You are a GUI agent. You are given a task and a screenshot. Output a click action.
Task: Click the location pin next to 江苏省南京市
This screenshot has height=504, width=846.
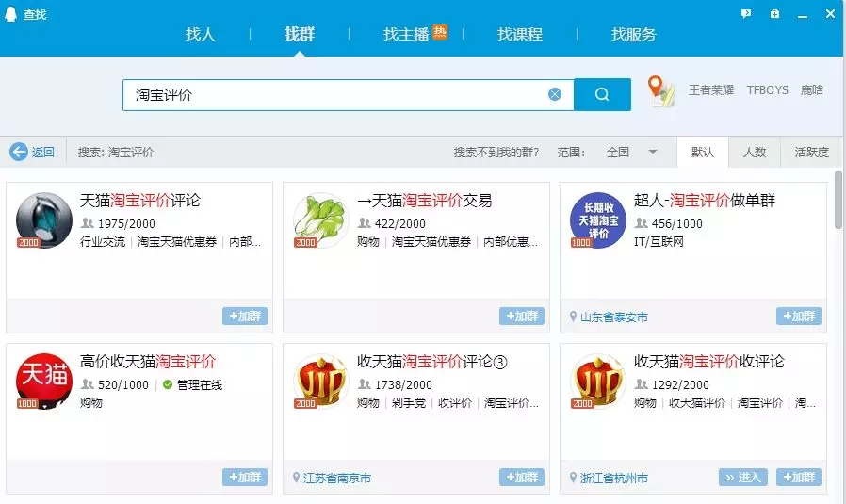pyautogui.click(x=296, y=478)
